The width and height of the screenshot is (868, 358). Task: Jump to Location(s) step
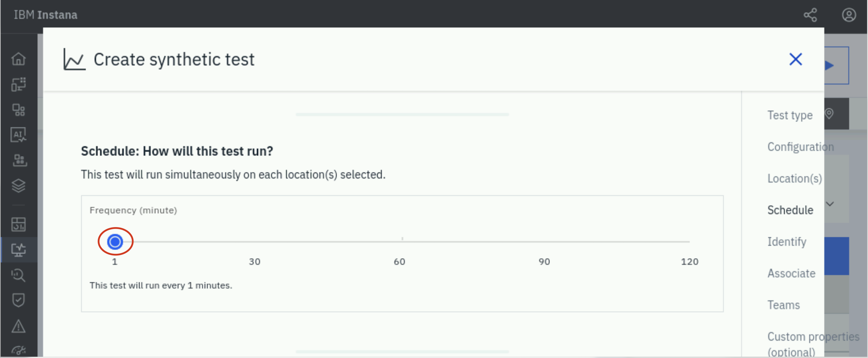[x=794, y=178]
